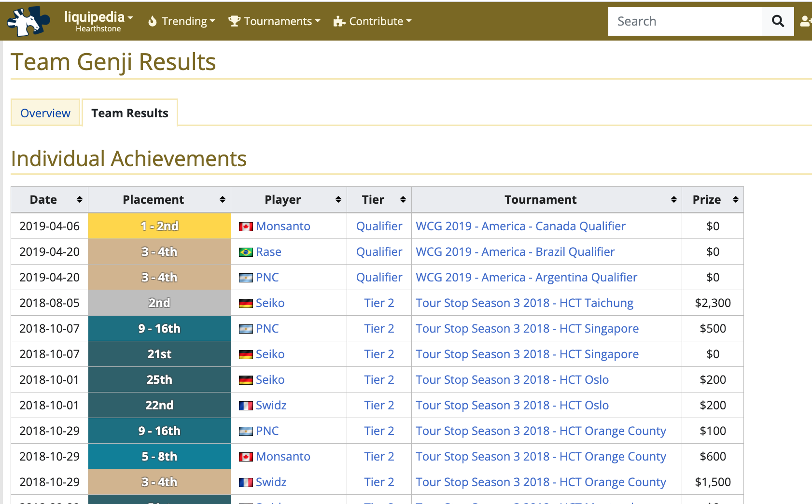Viewport: 812px width, 504px height.
Task: Click Canada flag next to Monsanto, WCG row
Action: (x=246, y=226)
